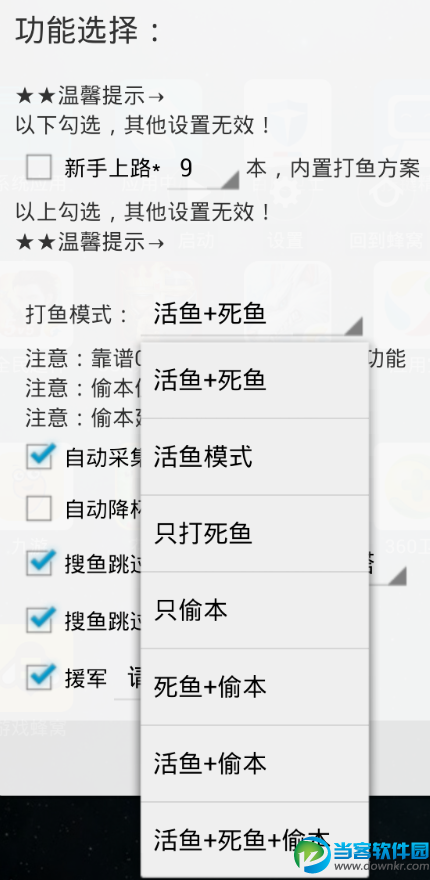The width and height of the screenshot is (430, 880).
Task: Pick 活鱼+偷本 from the list
Action: click(x=255, y=764)
